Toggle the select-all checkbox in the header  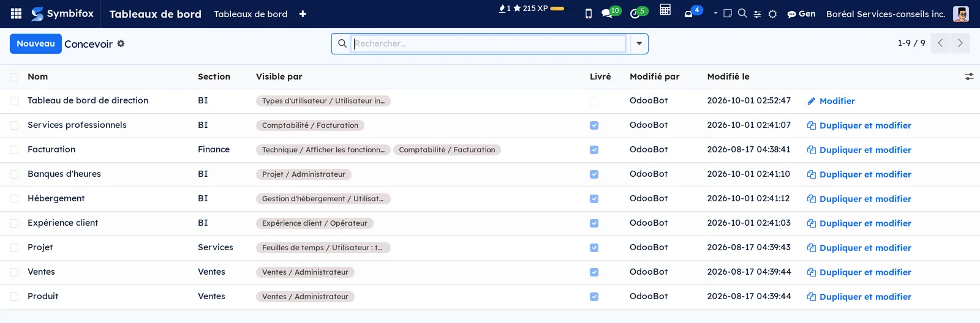tap(14, 77)
